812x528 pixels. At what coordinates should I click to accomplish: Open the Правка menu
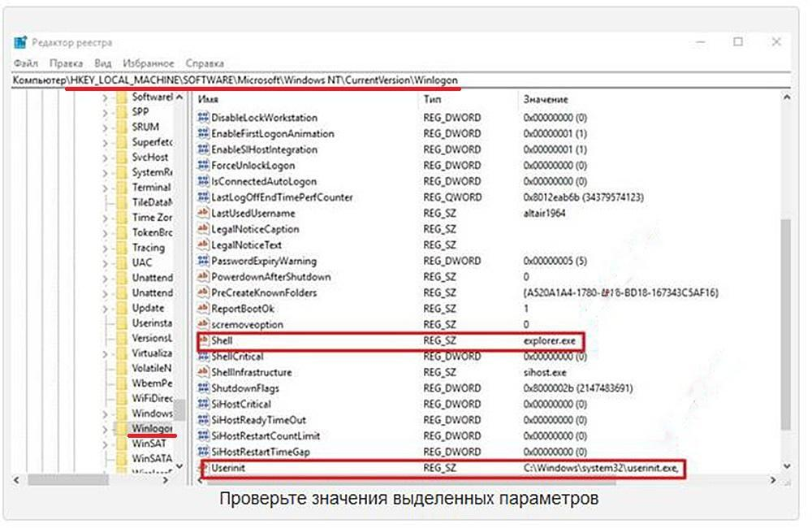point(67,63)
